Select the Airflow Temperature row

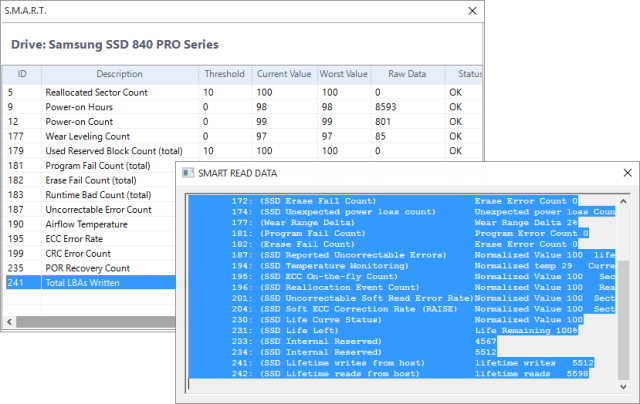(90, 224)
